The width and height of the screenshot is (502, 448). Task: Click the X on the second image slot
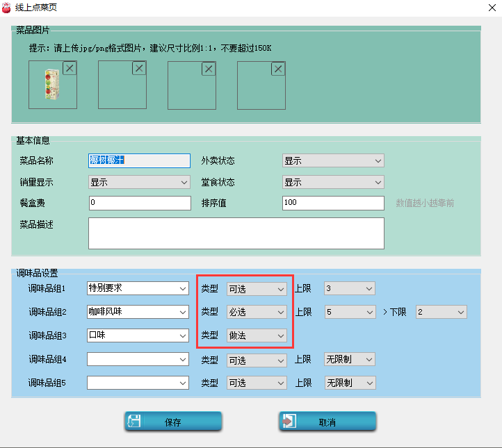point(139,68)
